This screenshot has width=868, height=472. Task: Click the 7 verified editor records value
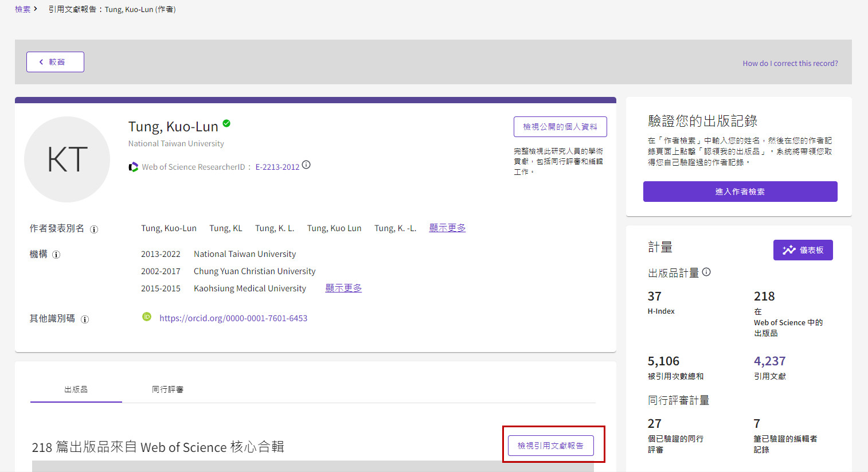pyautogui.click(x=757, y=424)
